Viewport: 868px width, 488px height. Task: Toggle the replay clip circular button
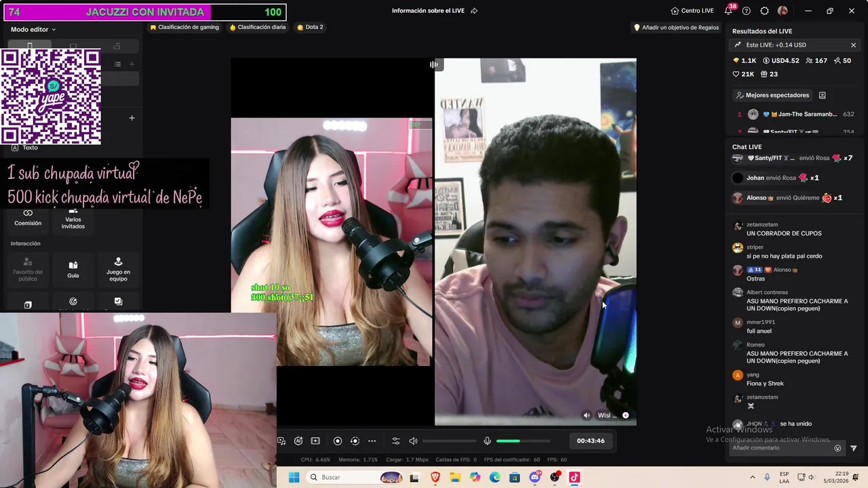point(355,441)
